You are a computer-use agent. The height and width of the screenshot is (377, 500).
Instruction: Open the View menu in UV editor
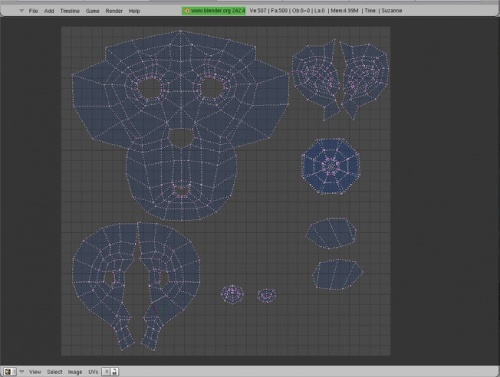[x=35, y=372]
